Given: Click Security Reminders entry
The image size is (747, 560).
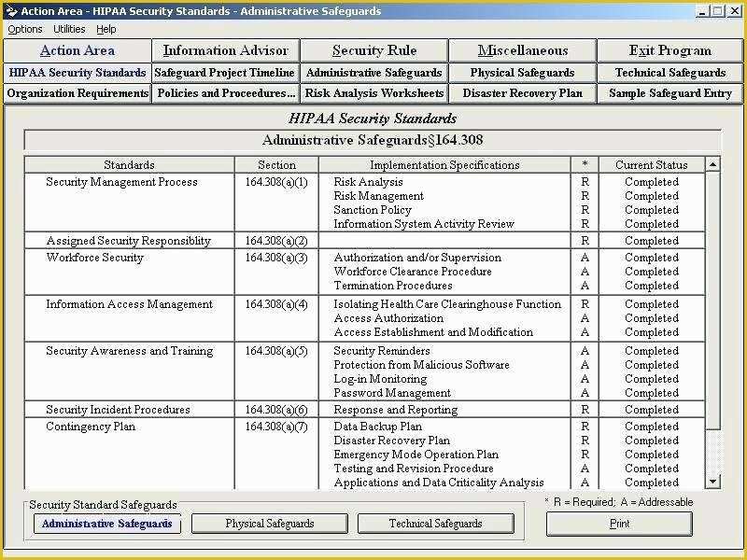Looking at the screenshot, I should point(382,351).
